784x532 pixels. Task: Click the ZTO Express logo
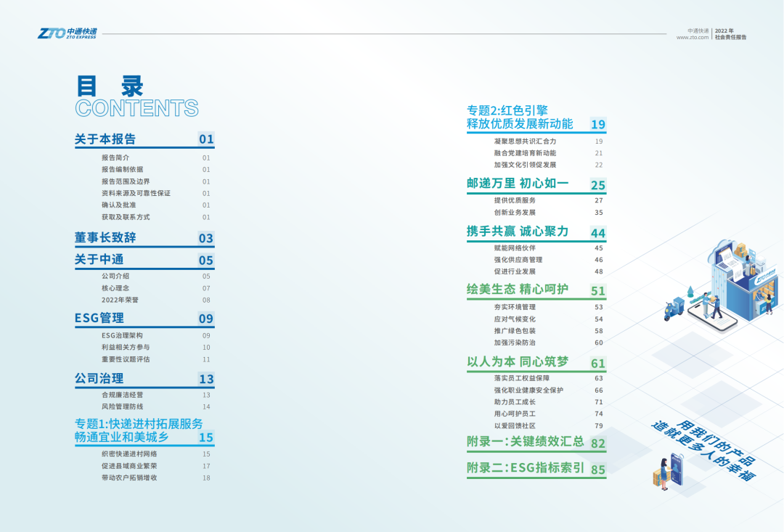point(68,33)
